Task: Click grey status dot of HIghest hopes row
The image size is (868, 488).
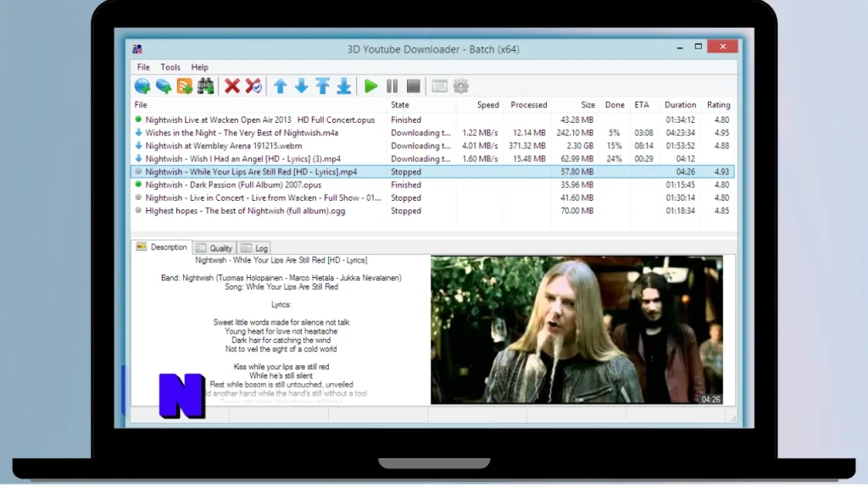Action: [x=138, y=210]
